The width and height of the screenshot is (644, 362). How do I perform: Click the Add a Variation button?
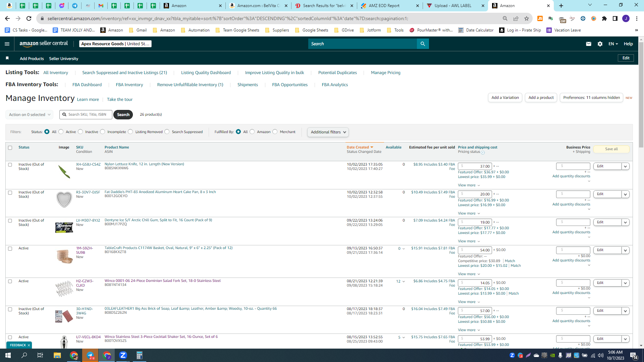click(x=505, y=98)
